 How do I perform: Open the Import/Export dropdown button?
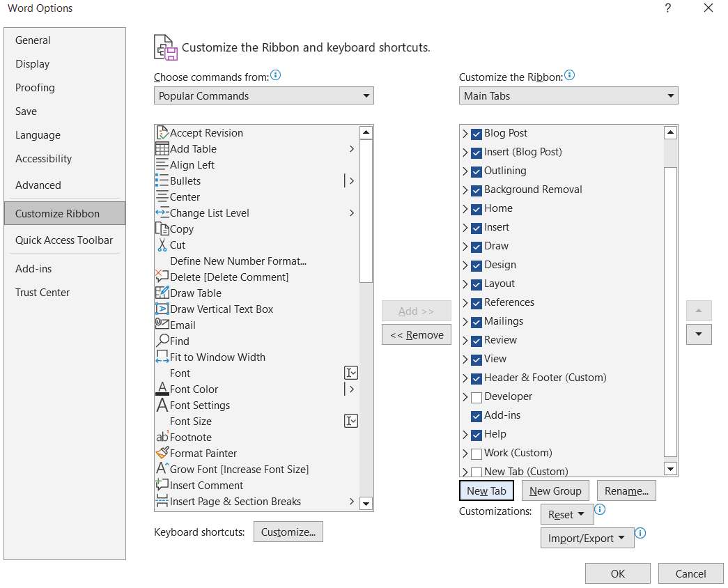point(587,538)
